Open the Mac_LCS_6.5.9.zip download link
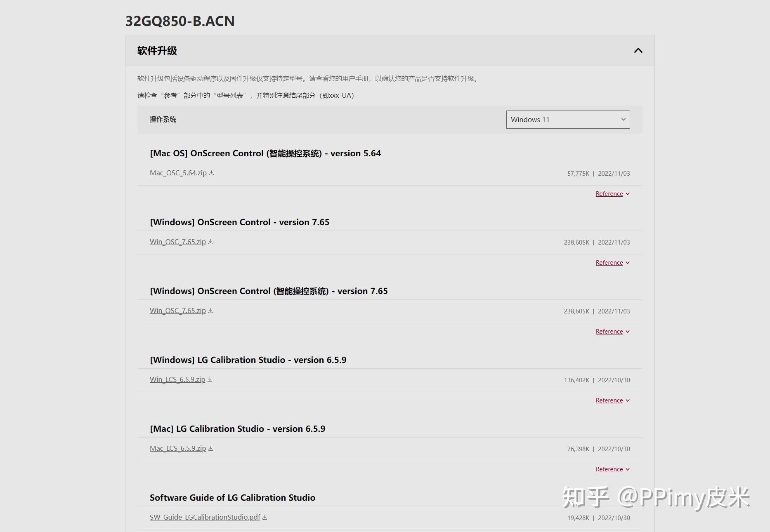The width and height of the screenshot is (770, 532). [x=178, y=449]
